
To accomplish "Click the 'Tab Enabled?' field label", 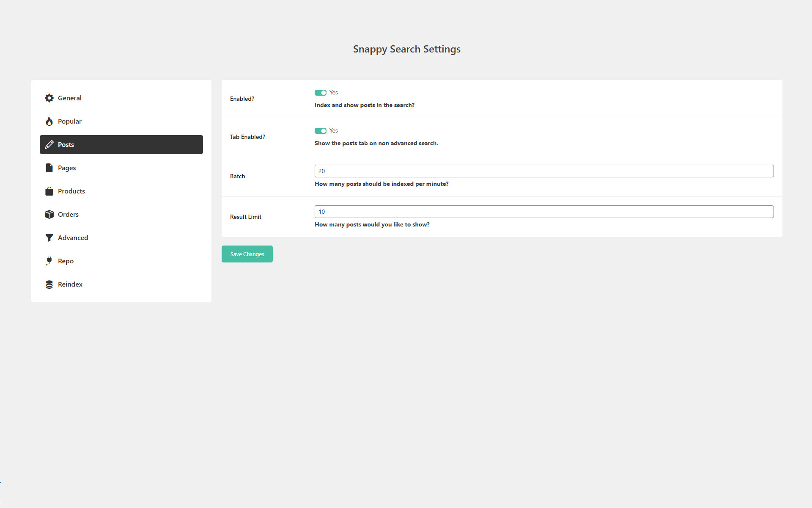I will click(248, 137).
